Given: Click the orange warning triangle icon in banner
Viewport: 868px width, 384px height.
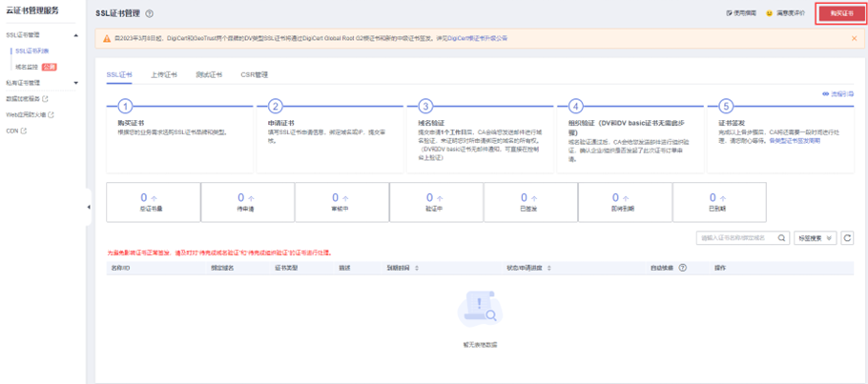Looking at the screenshot, I should click(x=107, y=38).
